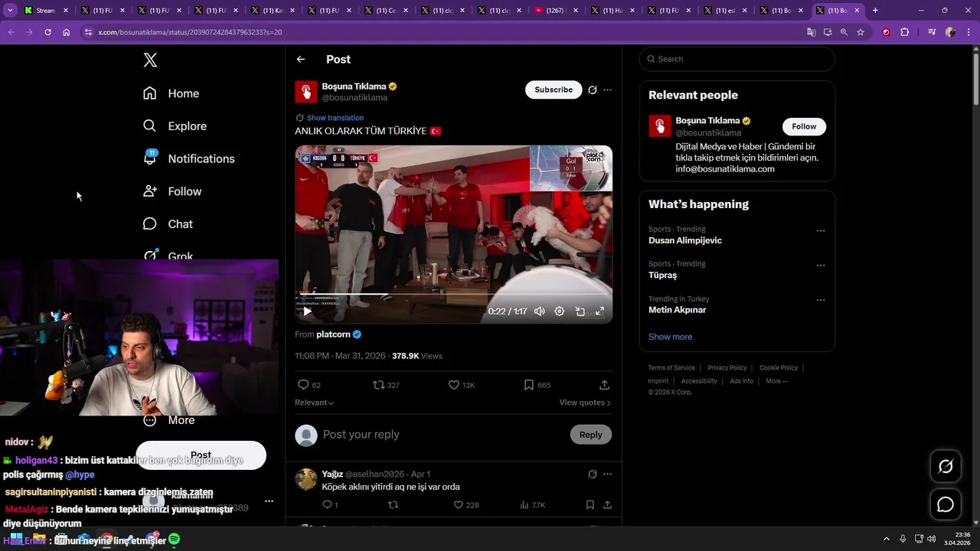This screenshot has height=551, width=980.
Task: Open options for the Dusan Alimpijevic trend
Action: tap(821, 230)
